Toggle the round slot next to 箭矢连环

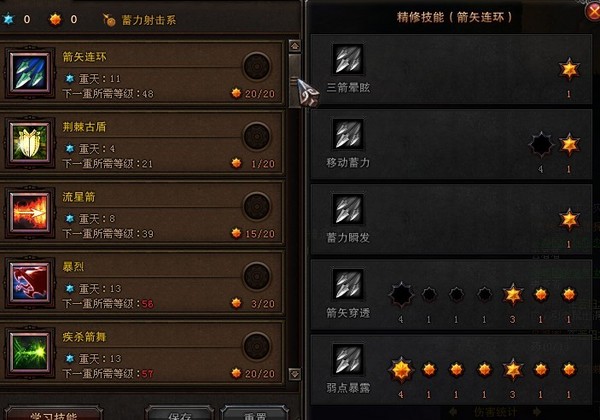[257, 66]
